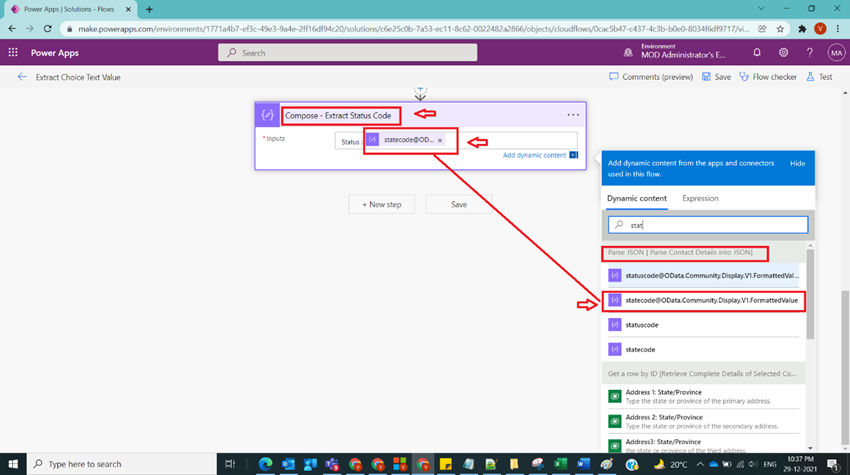Reload the browser page
This screenshot has width=850, height=475.
(48, 29)
